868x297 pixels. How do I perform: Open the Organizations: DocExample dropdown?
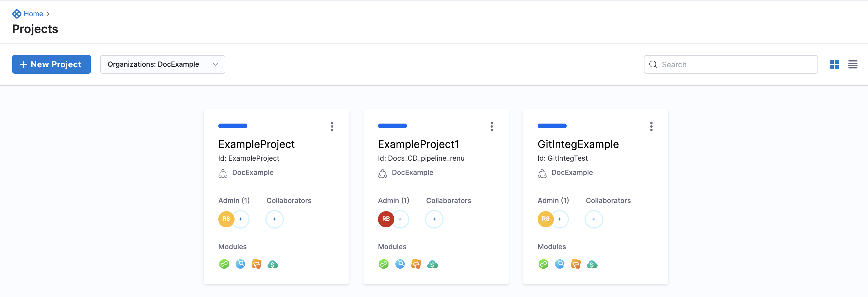pyautogui.click(x=162, y=64)
